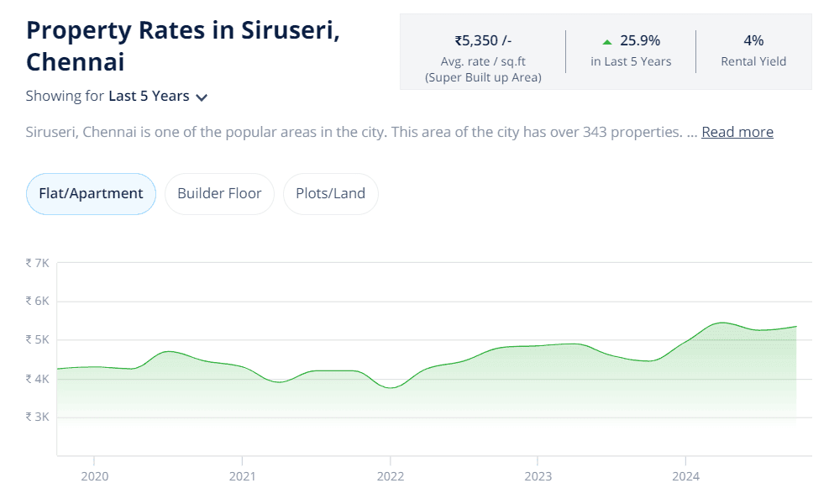
Task: Click the 2024 x-axis label
Action: (x=685, y=476)
